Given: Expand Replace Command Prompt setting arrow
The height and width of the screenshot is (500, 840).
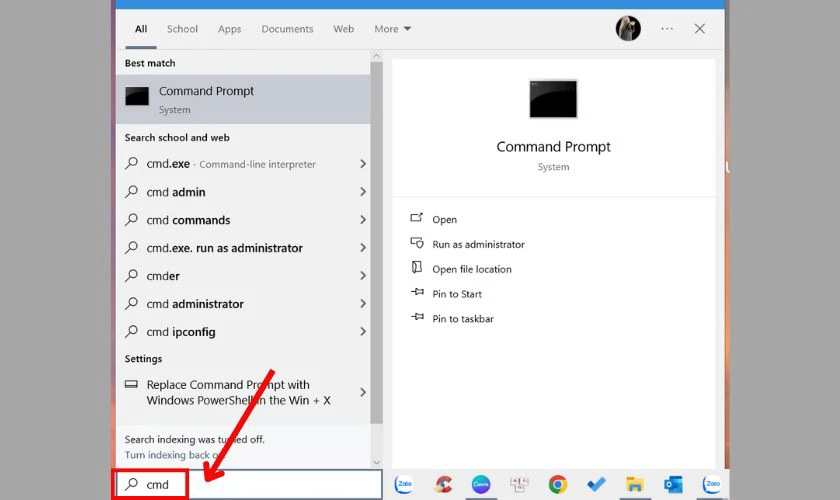Looking at the screenshot, I should (x=363, y=392).
